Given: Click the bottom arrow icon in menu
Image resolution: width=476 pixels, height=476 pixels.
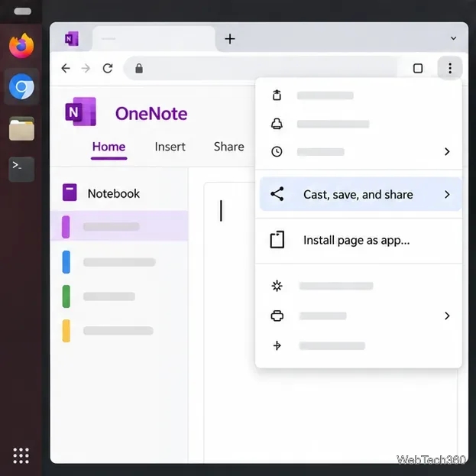Looking at the screenshot, I should (277, 345).
